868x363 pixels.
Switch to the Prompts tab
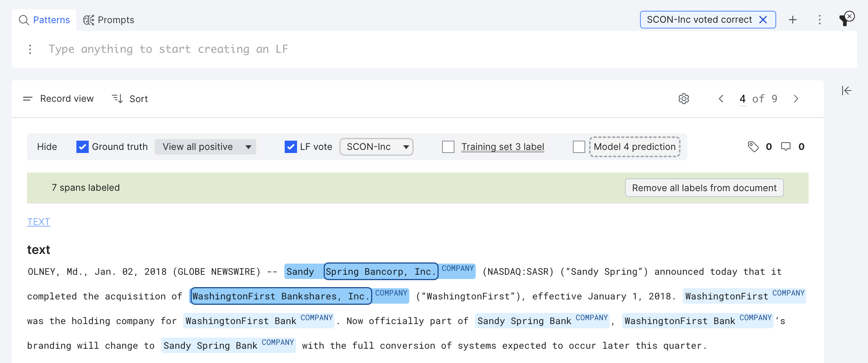(x=109, y=20)
